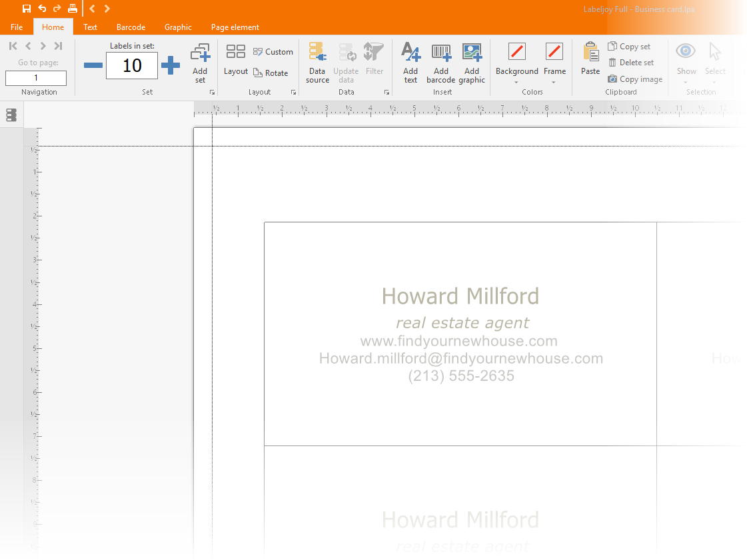Expand the Background dropdown arrow

pyautogui.click(x=516, y=83)
